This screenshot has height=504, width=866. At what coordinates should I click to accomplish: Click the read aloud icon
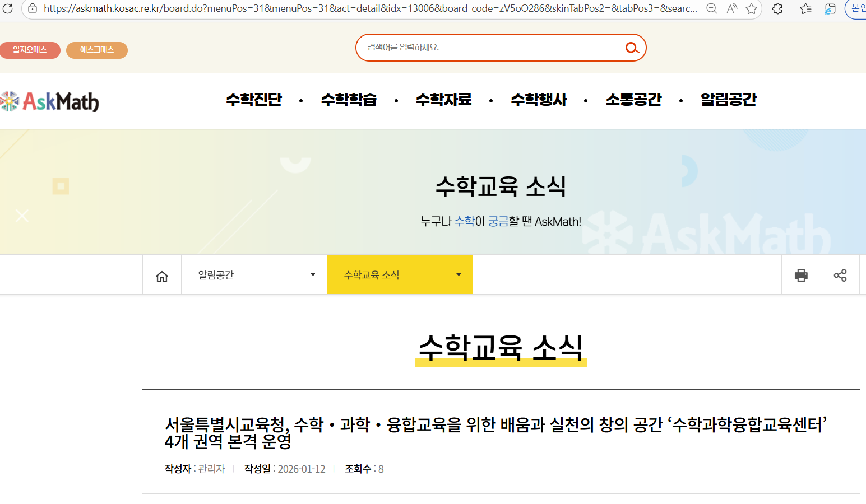click(731, 8)
